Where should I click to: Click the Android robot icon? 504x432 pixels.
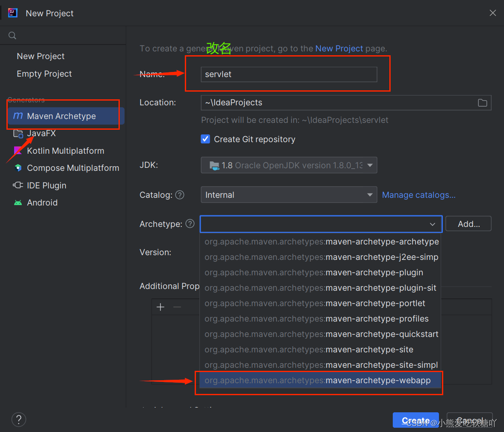click(x=18, y=203)
